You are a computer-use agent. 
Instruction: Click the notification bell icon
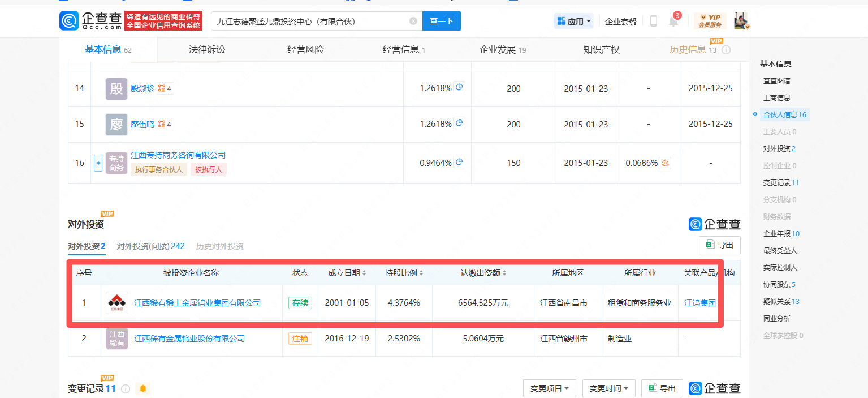[673, 22]
